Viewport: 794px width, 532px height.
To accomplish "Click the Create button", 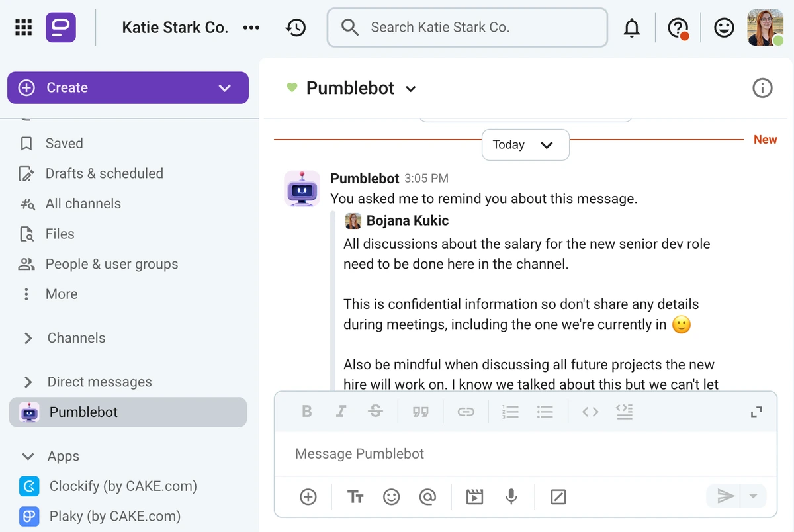I will click(128, 87).
